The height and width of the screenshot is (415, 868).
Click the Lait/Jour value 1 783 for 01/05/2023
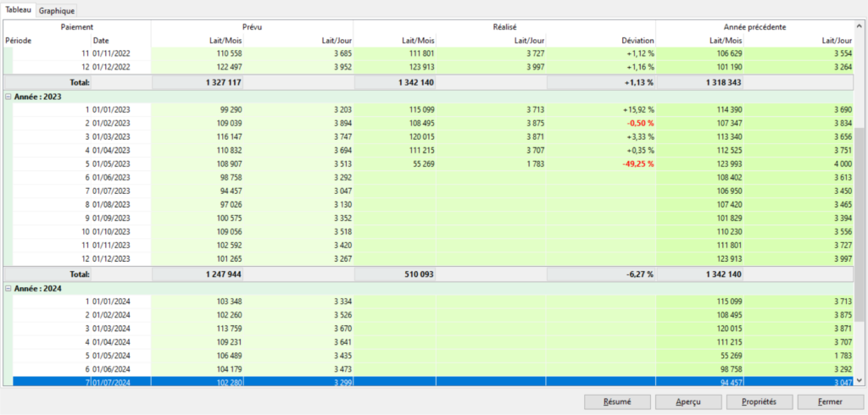point(536,163)
